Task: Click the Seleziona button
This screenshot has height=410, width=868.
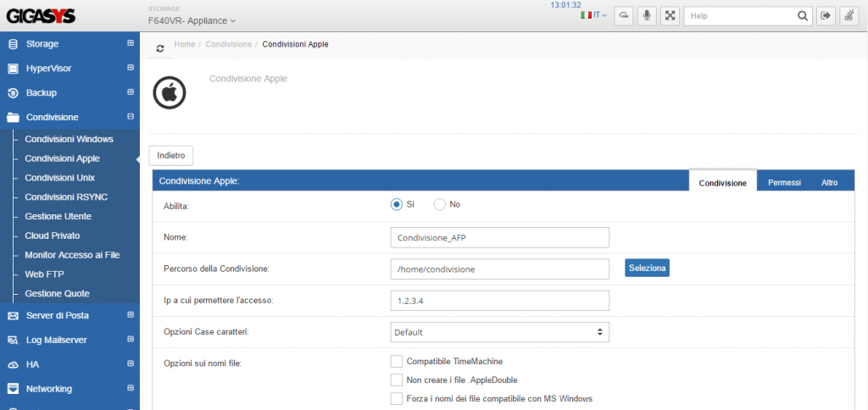Action: click(648, 268)
